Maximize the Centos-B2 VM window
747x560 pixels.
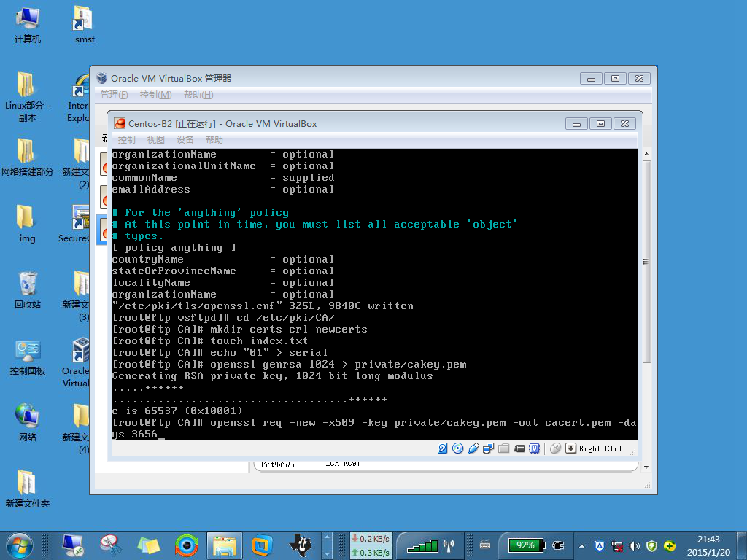pyautogui.click(x=601, y=124)
